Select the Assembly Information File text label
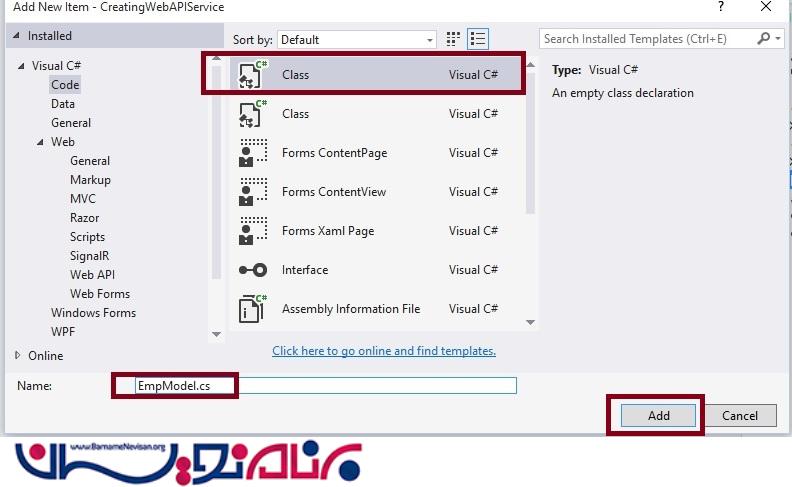The image size is (792, 487). pos(351,309)
